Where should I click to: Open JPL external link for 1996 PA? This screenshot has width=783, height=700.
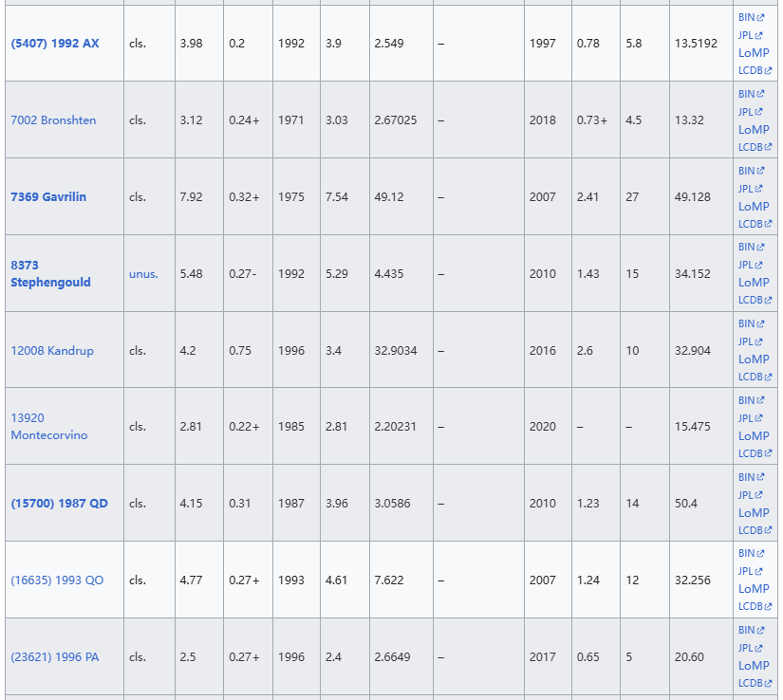point(750,648)
